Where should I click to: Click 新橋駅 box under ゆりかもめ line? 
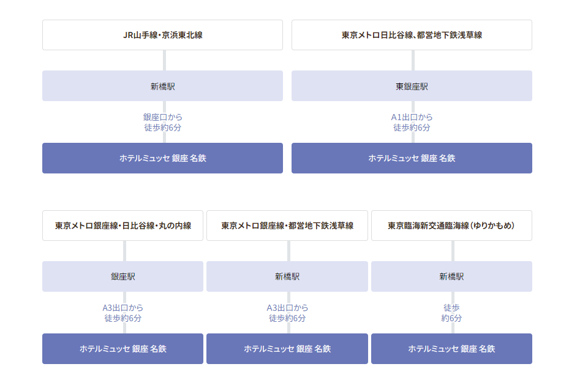(x=451, y=276)
